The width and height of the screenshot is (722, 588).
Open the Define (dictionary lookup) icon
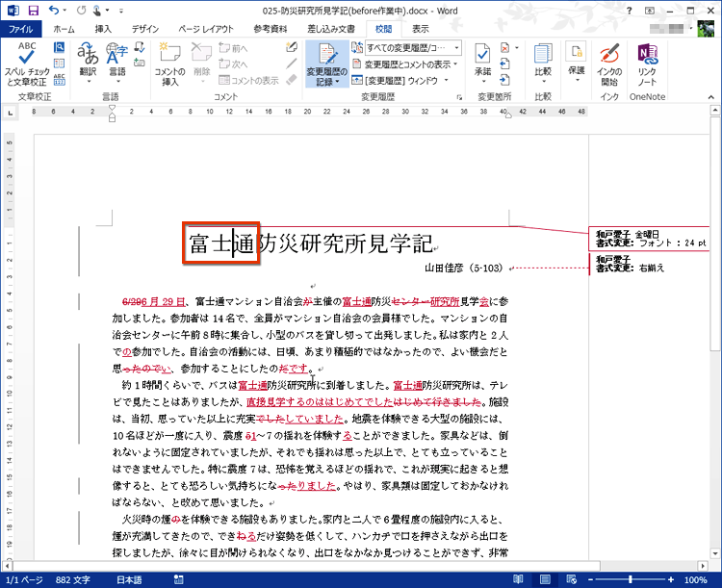click(59, 47)
